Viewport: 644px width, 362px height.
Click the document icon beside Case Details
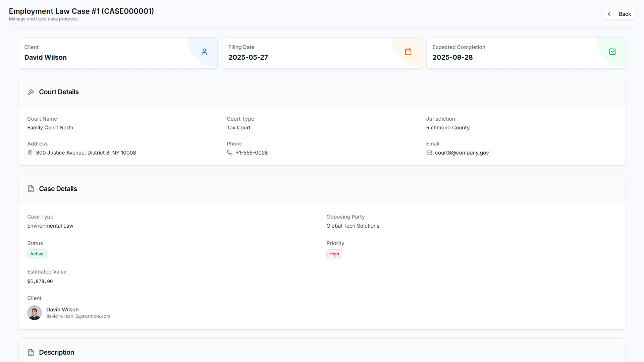pos(31,189)
